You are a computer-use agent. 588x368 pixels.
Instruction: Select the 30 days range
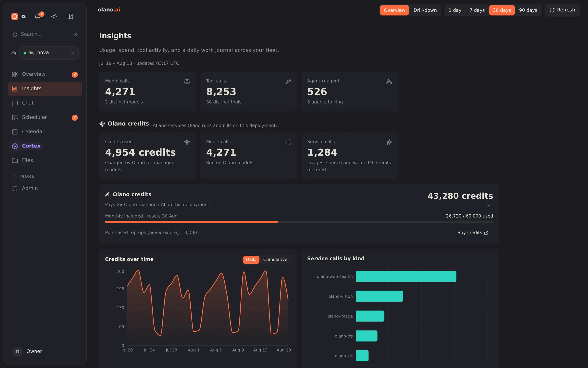[x=502, y=10]
